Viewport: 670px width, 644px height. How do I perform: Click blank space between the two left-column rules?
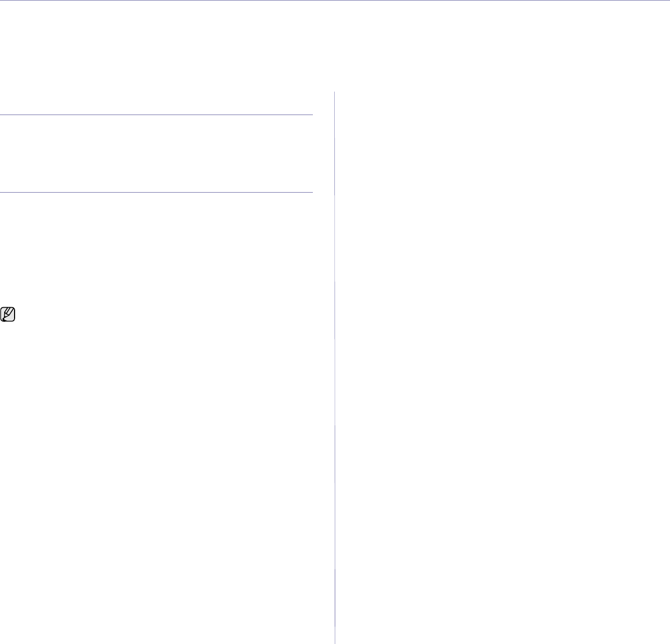pyautogui.click(x=156, y=154)
